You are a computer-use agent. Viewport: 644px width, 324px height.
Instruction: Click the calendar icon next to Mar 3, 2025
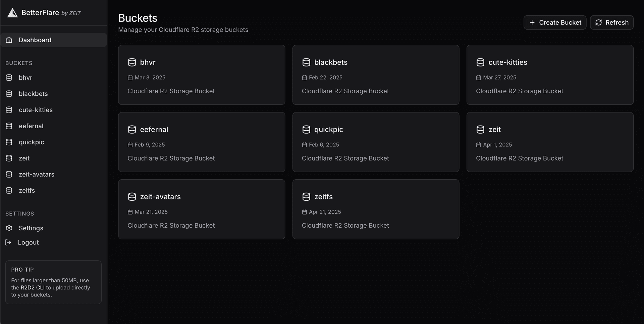coord(130,78)
